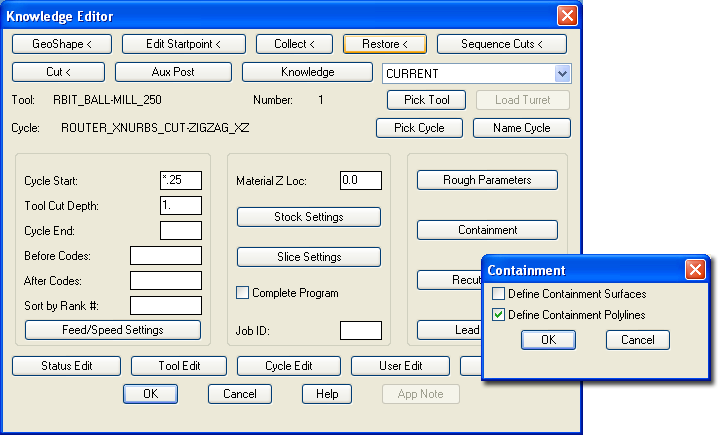Screen dimensions: 723x437
Task: Toggle the Complete Program checkbox
Action: pos(242,293)
